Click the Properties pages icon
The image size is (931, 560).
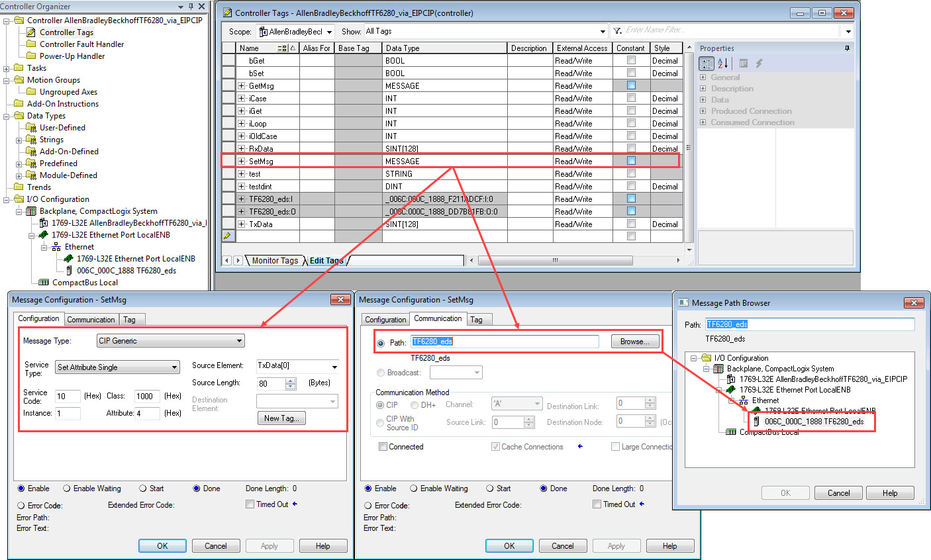[x=744, y=64]
